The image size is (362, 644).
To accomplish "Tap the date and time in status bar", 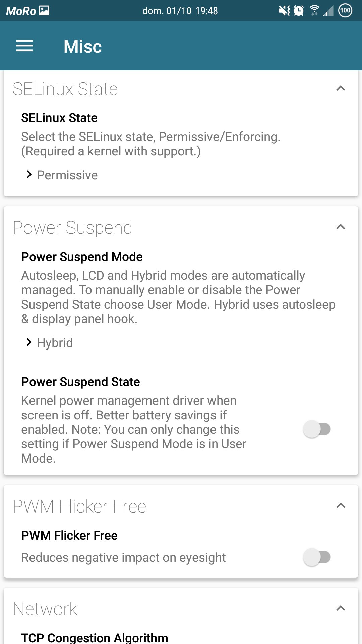I will point(180,11).
